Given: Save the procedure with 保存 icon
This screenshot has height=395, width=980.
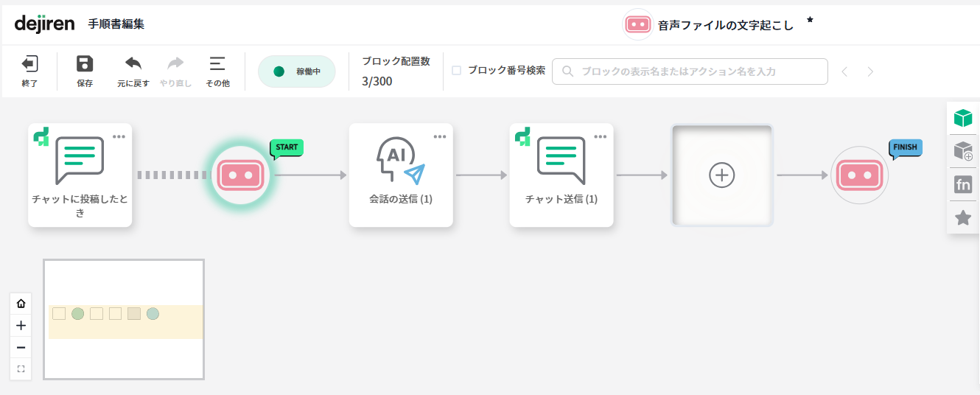Looking at the screenshot, I should tap(85, 64).
